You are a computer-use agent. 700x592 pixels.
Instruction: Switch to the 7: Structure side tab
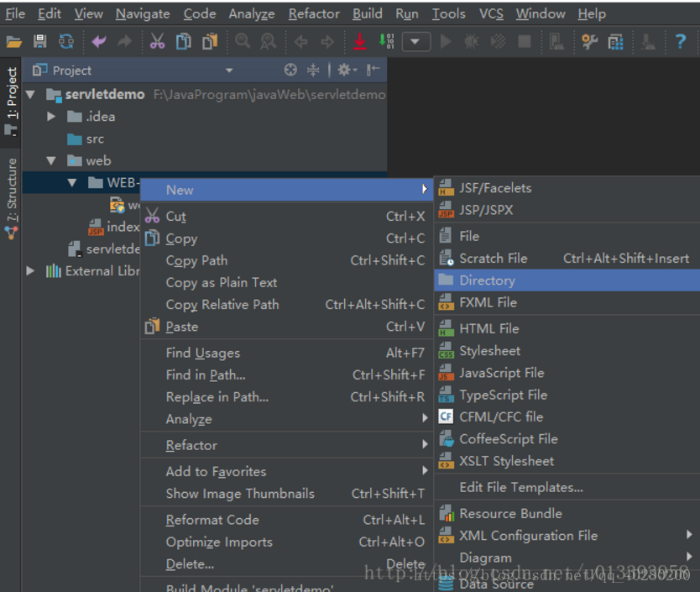[12, 199]
